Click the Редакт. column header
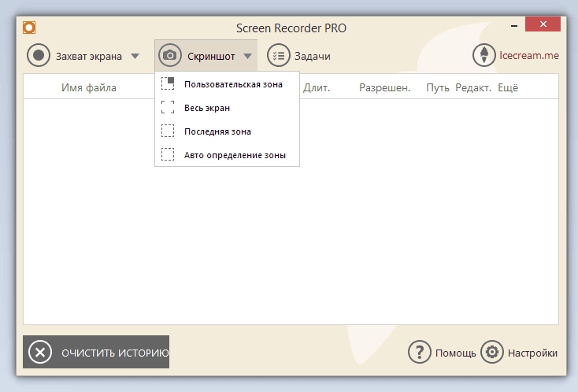 coord(473,87)
